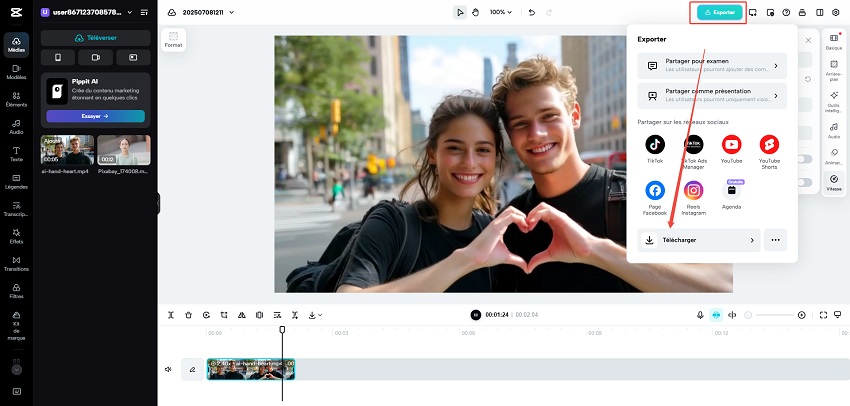
Task: Expand the sidebar more items arrow
Action: click(x=16, y=370)
